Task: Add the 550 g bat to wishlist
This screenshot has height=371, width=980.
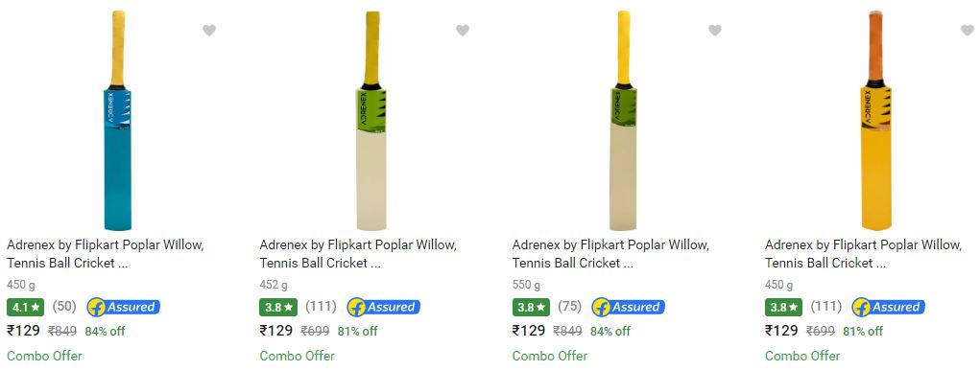Action: [x=715, y=30]
